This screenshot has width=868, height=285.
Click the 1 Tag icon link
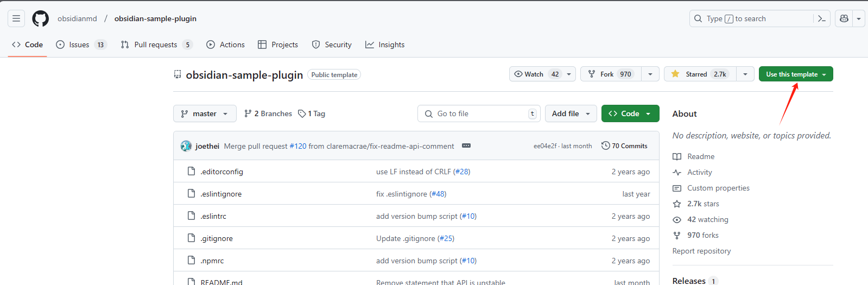[312, 113]
